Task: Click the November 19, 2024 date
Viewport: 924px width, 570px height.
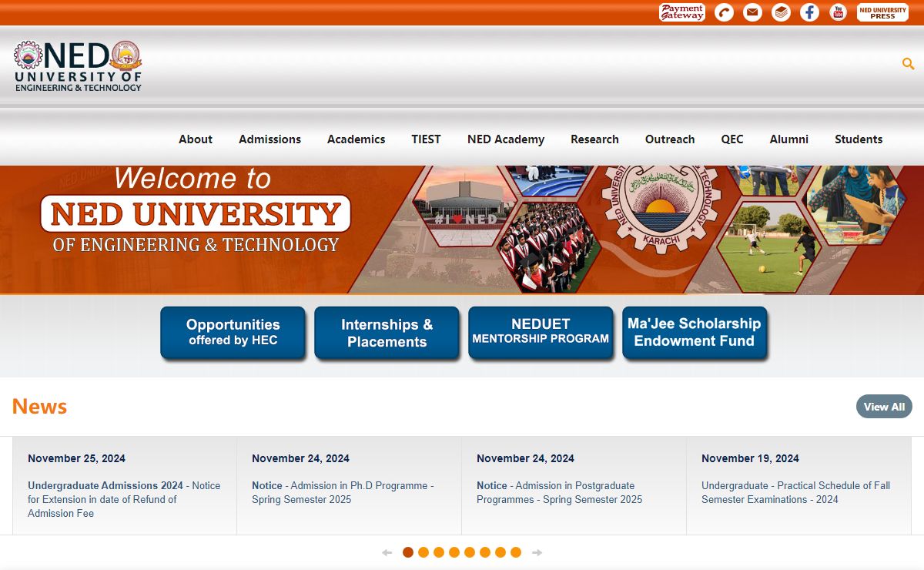Action: [x=750, y=458]
